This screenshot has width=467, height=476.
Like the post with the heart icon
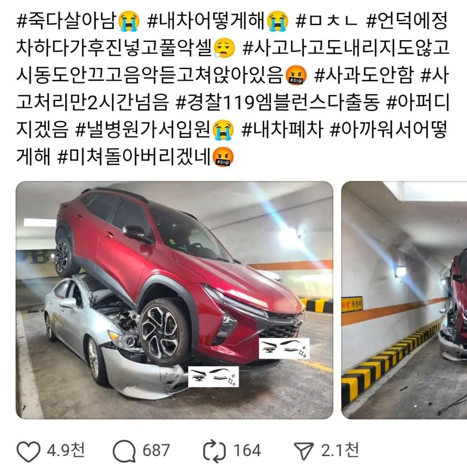(28, 451)
